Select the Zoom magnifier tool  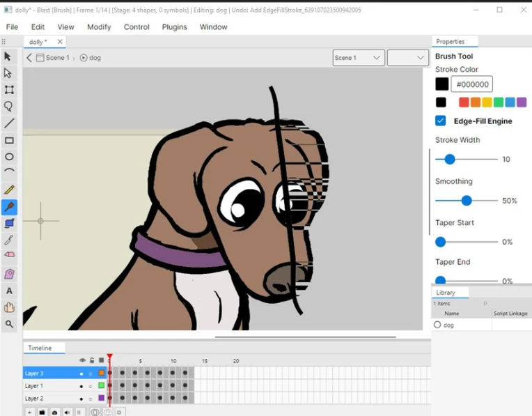point(9,324)
